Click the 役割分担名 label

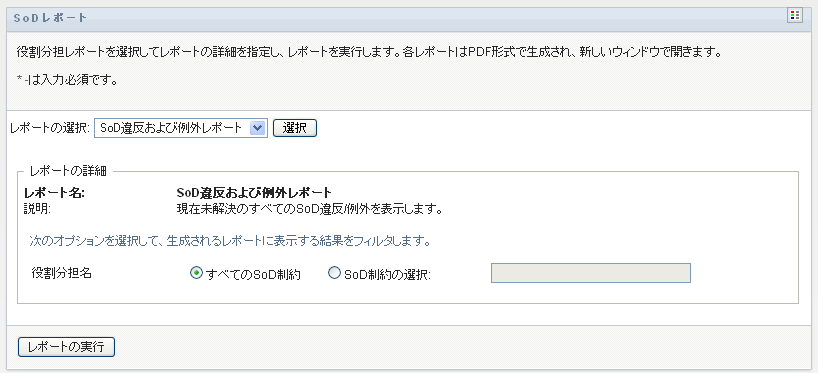pos(62,273)
